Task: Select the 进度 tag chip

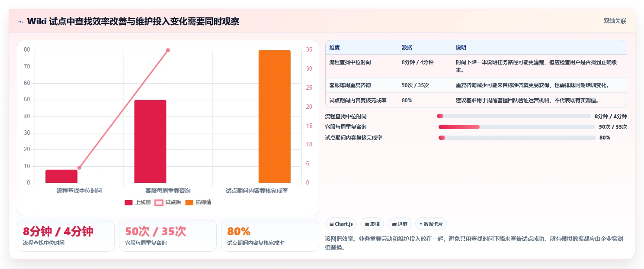Action: [x=400, y=224]
